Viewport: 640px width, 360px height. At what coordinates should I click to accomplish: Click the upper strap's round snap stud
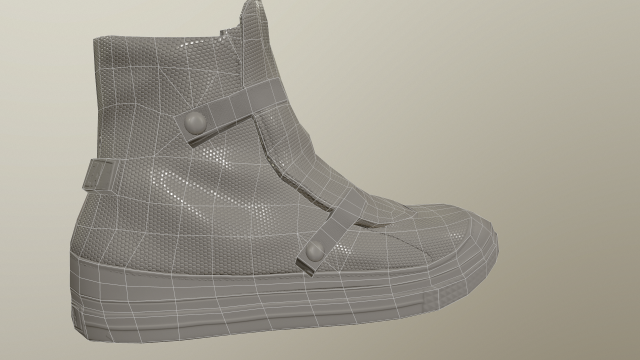pos(195,123)
